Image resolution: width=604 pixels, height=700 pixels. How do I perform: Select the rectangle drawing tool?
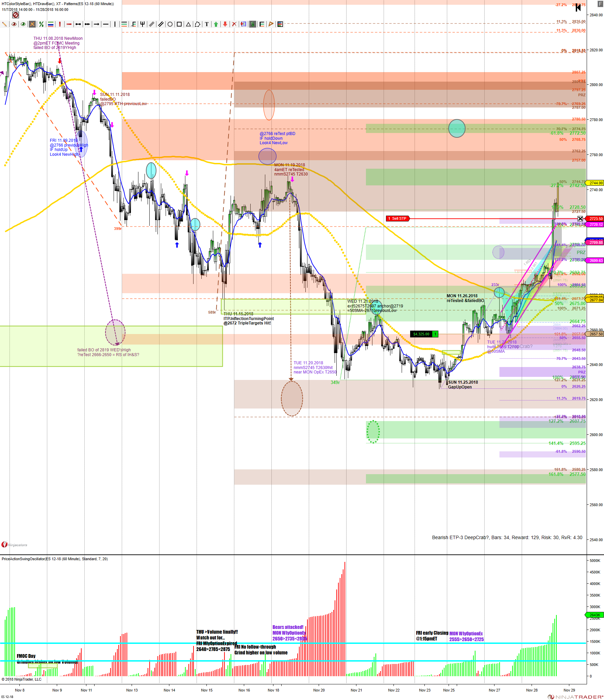click(x=179, y=24)
